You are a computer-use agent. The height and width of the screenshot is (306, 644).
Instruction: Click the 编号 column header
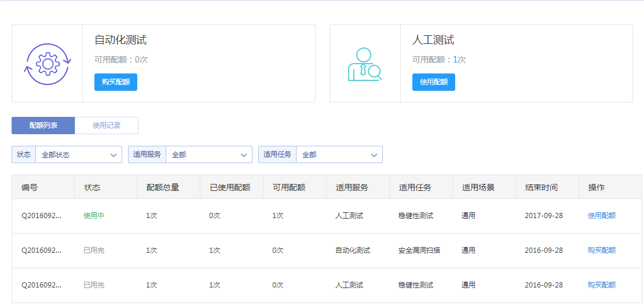point(30,187)
